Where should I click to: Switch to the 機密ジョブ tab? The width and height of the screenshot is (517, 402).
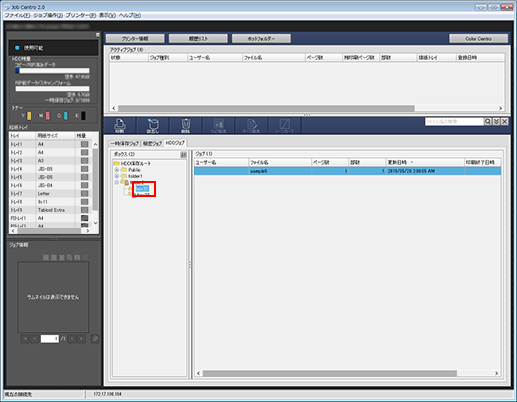pyautogui.click(x=152, y=143)
